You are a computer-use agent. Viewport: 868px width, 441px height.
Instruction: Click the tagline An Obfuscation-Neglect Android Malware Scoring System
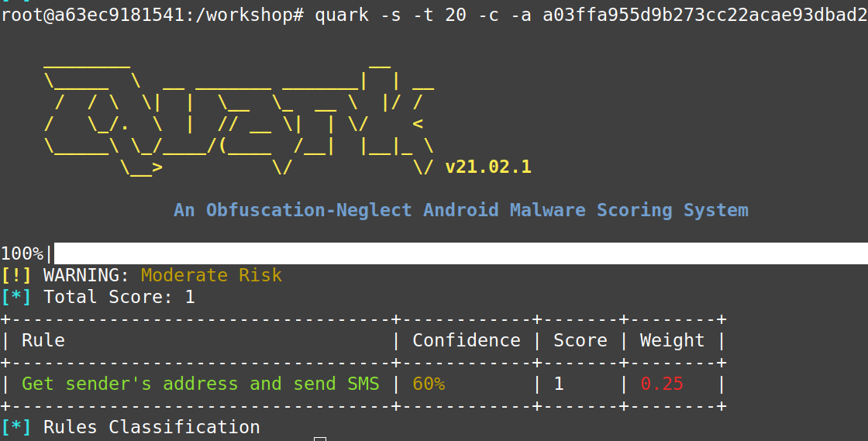click(x=460, y=210)
